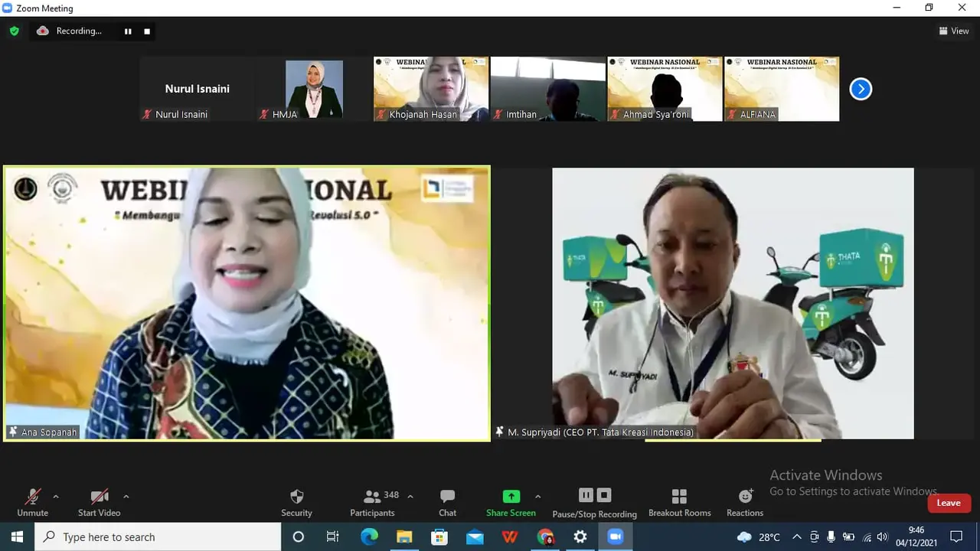Open the Wi-Fi network tray icon

pyautogui.click(x=866, y=536)
